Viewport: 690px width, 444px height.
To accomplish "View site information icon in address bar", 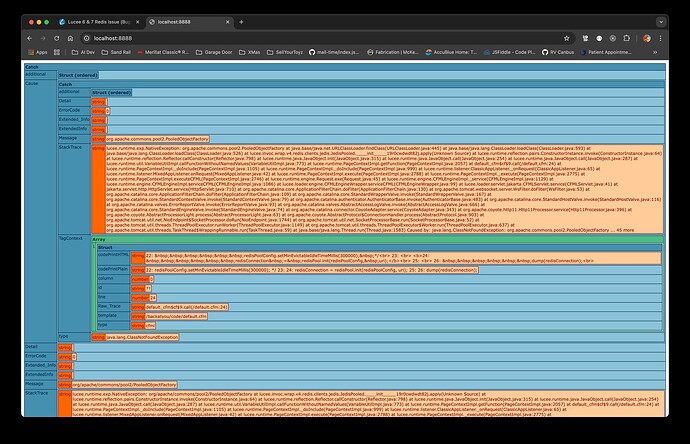I will [x=87, y=38].
